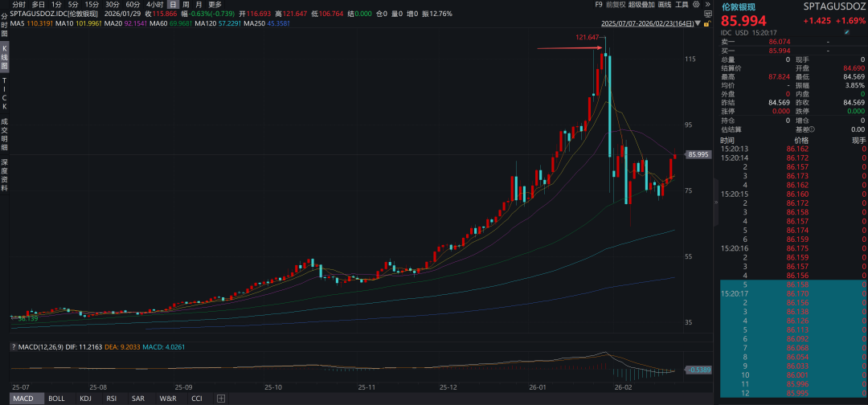Open the date range dropdown triangle
This screenshot has width=868, height=405.
click(x=696, y=23)
